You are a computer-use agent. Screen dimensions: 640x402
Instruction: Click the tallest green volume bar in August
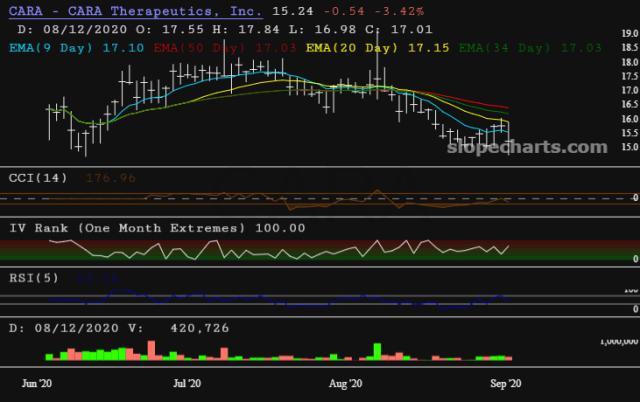pyautogui.click(x=378, y=351)
